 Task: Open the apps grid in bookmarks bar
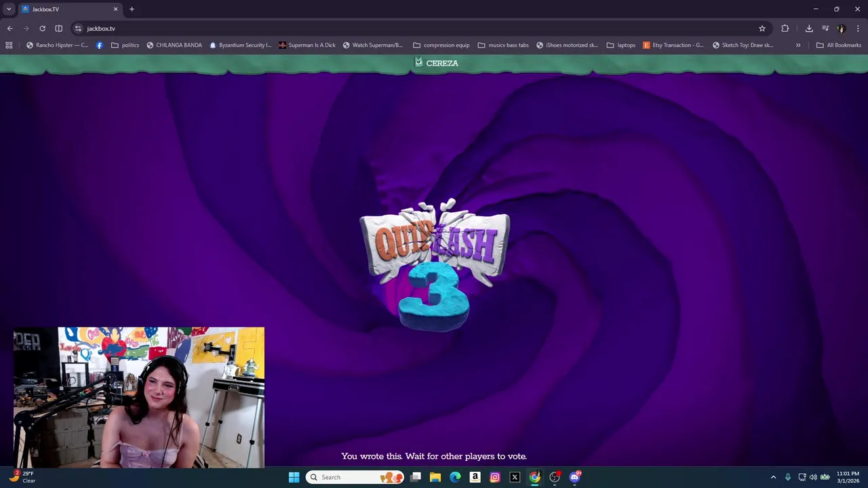[9, 45]
